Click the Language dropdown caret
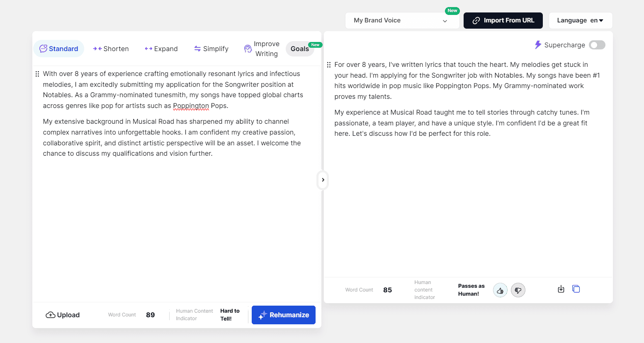Image resolution: width=644 pixels, height=343 pixels. pos(601,20)
